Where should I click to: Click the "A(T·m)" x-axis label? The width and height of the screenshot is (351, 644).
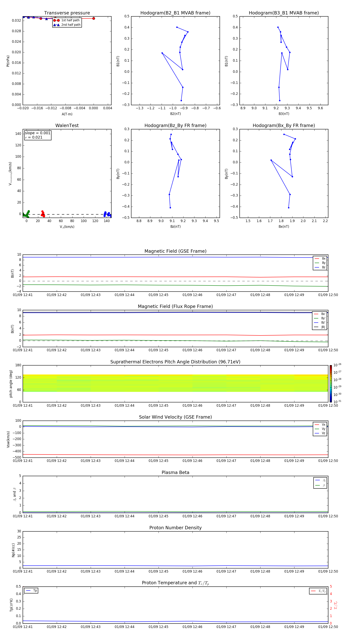[x=67, y=114]
